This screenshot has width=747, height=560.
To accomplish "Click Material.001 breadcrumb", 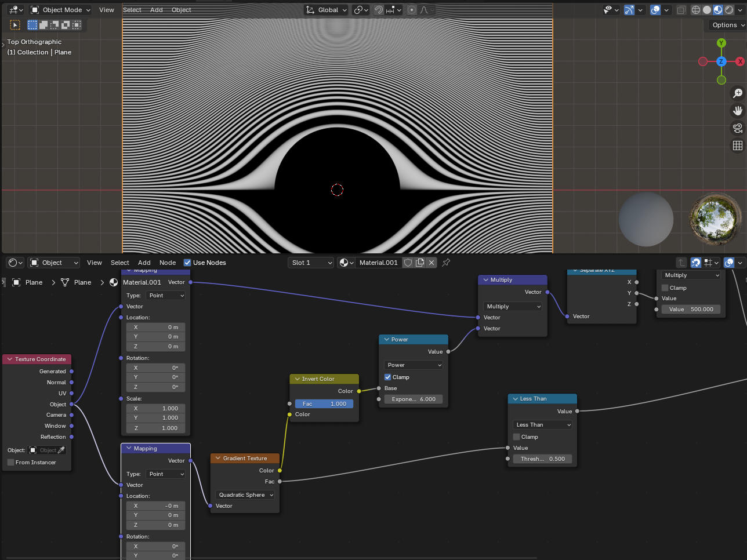I will pyautogui.click(x=136, y=282).
